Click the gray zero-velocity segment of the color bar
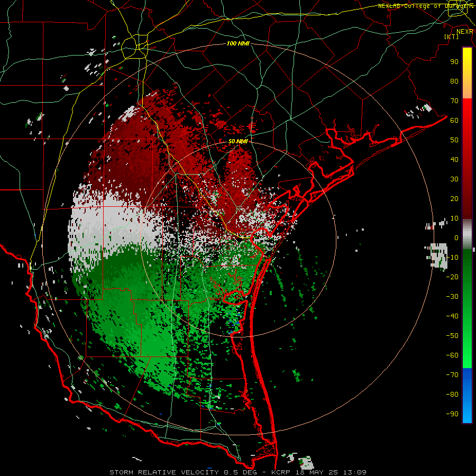This screenshot has width=476, height=476. [467, 234]
